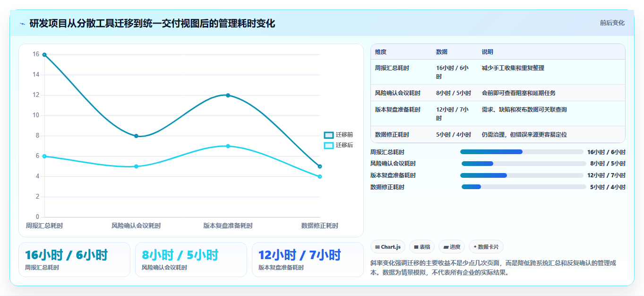Toggle the 迁移后 legend swatch
This screenshot has height=296, width=644.
click(329, 145)
